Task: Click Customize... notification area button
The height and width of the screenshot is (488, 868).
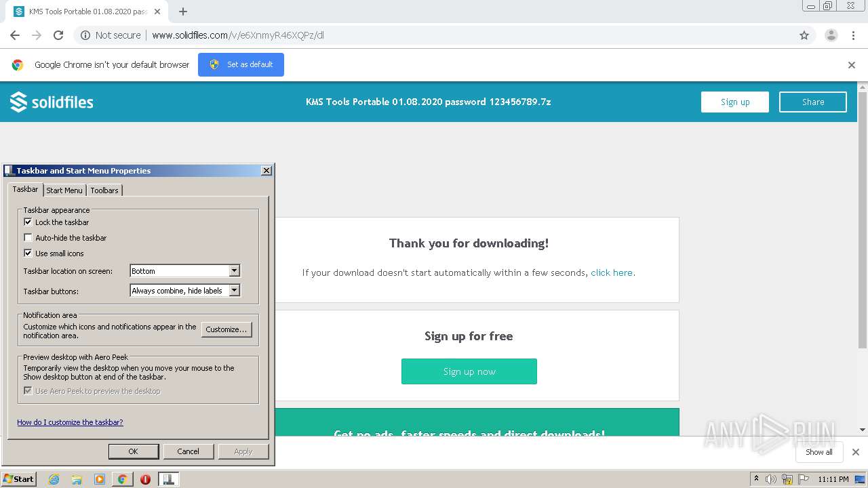Action: point(226,329)
